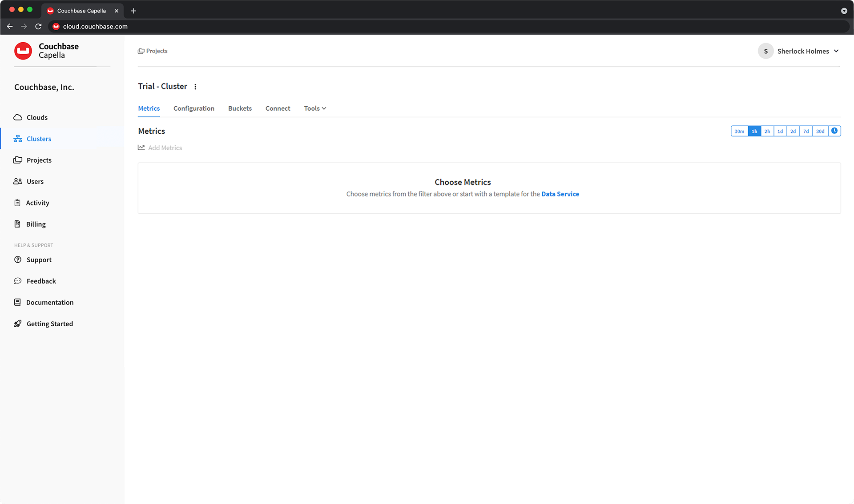Click the Billing document icon in sidebar

(17, 224)
